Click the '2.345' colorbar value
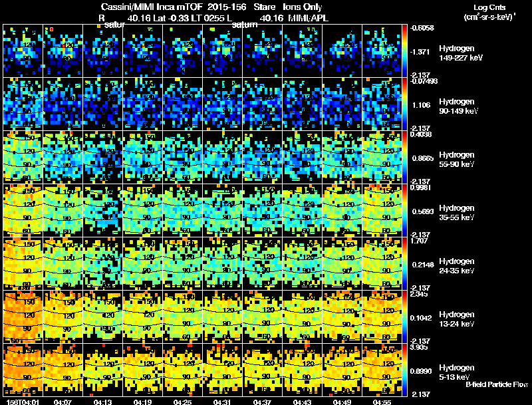 [x=419, y=294]
